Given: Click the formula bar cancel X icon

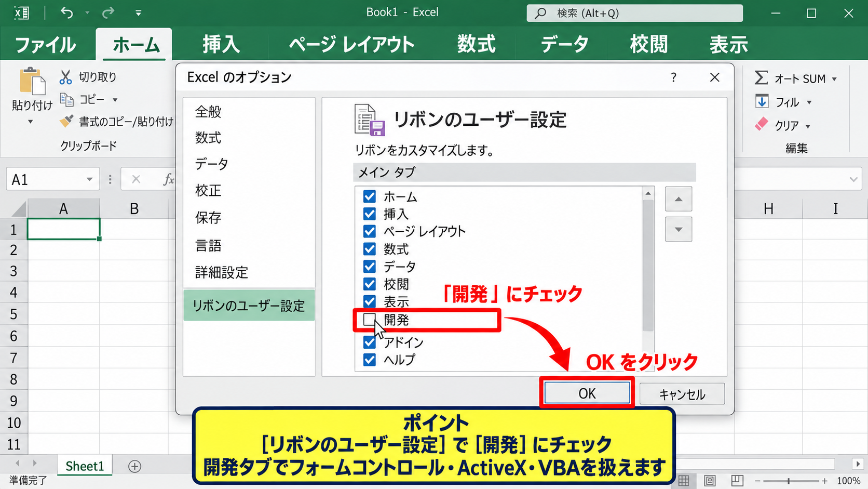Looking at the screenshot, I should (x=136, y=179).
